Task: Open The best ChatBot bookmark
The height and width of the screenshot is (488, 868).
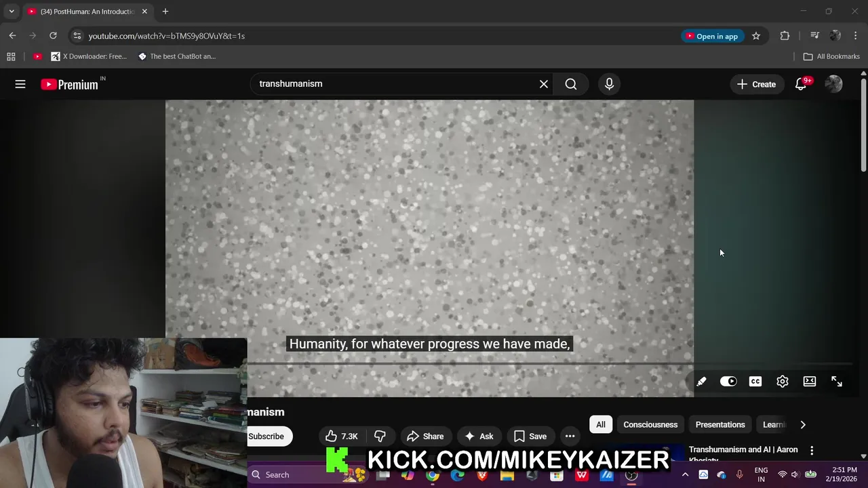Action: point(177,56)
